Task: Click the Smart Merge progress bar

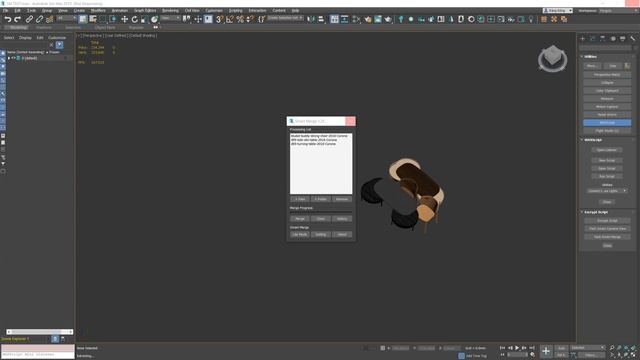Action: point(321,212)
